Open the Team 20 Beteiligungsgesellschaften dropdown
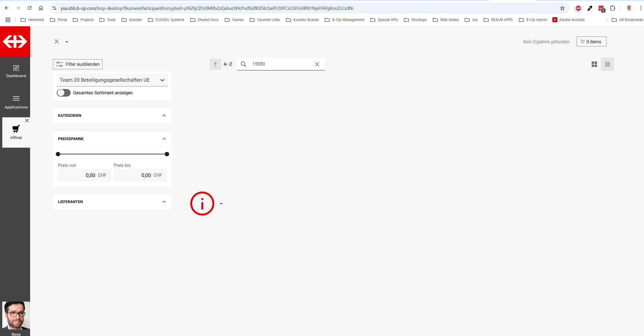This screenshot has width=644, height=336. [112, 80]
